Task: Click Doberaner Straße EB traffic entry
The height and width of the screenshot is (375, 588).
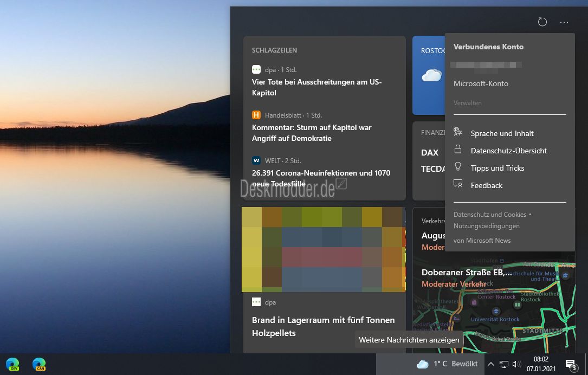Action: [467, 273]
